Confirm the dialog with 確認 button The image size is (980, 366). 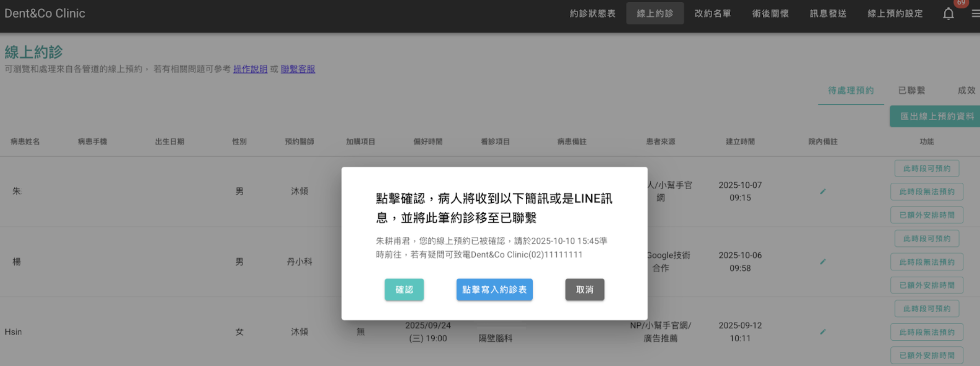pyautogui.click(x=404, y=290)
